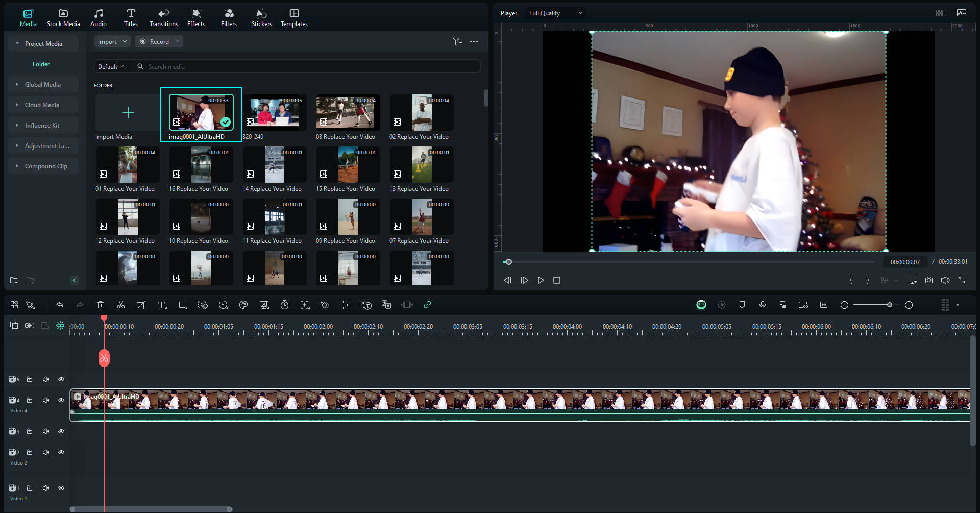Image resolution: width=980 pixels, height=513 pixels.
Task: Select the crop tool in the timeline toolbar
Action: click(141, 305)
